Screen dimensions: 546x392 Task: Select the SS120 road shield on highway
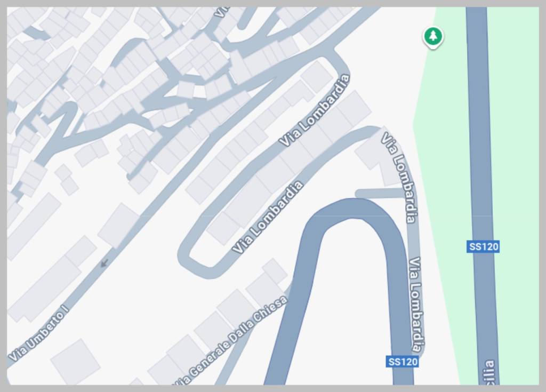[483, 247]
